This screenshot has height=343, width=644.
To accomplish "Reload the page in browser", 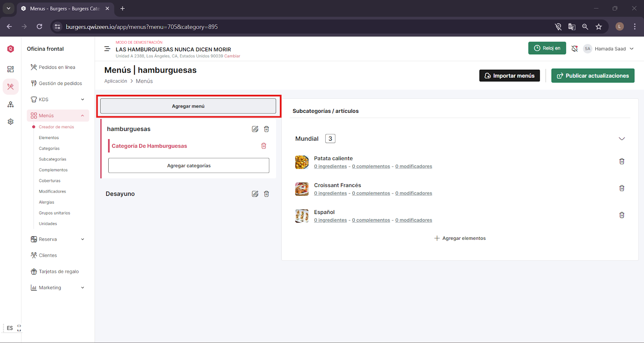I will 39,27.
